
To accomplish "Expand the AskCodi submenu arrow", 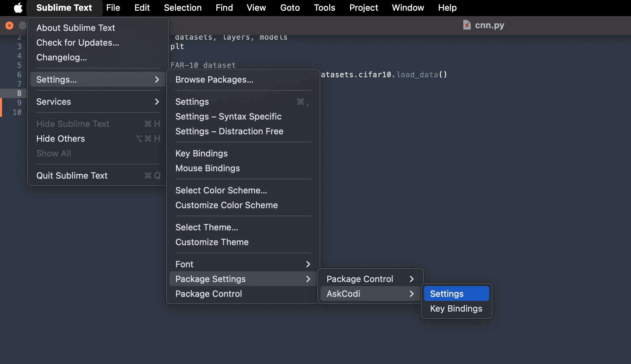I will coord(412,294).
